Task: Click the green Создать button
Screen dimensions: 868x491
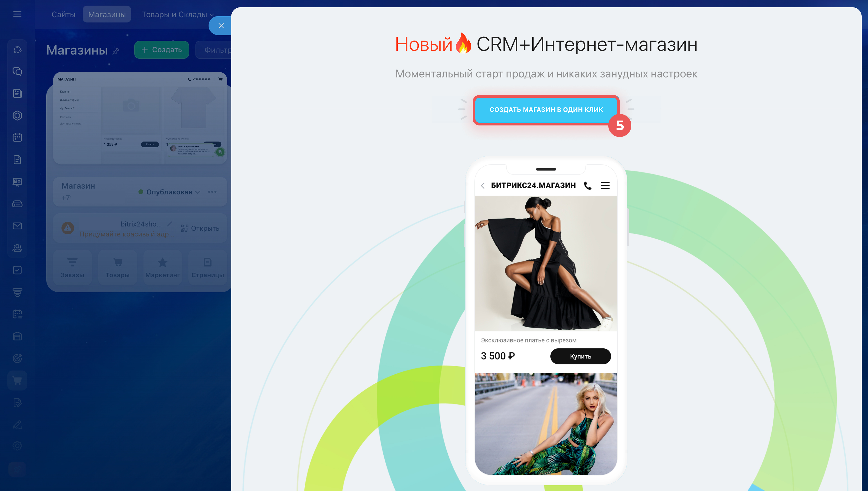Action: click(x=161, y=50)
